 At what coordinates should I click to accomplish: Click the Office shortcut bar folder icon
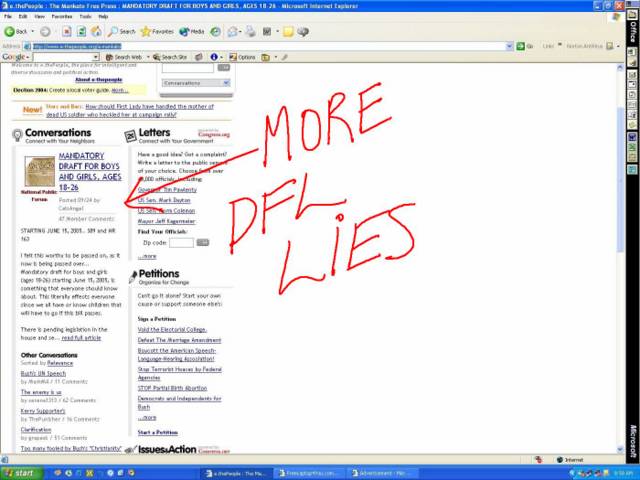click(633, 15)
